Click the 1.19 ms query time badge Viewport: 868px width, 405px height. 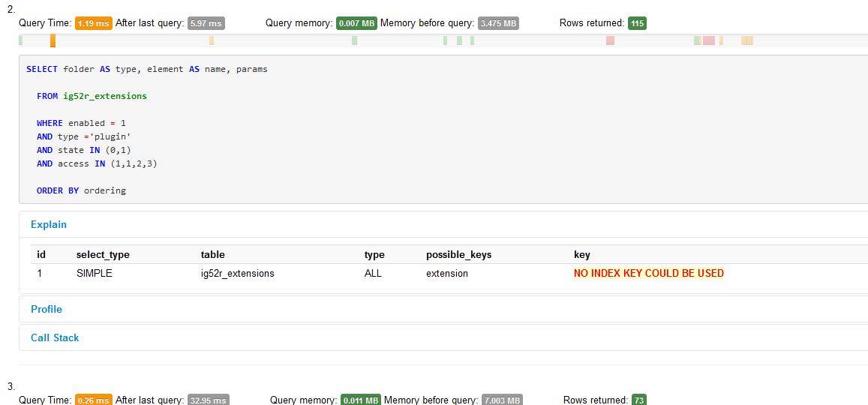pos(94,23)
